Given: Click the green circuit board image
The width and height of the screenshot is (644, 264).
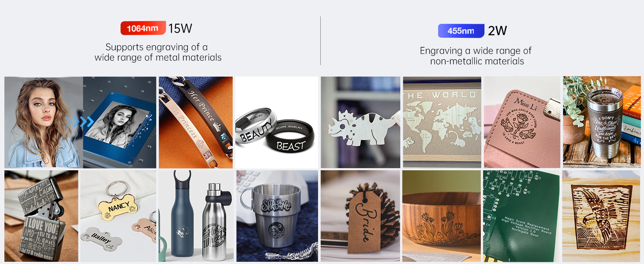Looking at the screenshot, I should (x=522, y=216).
